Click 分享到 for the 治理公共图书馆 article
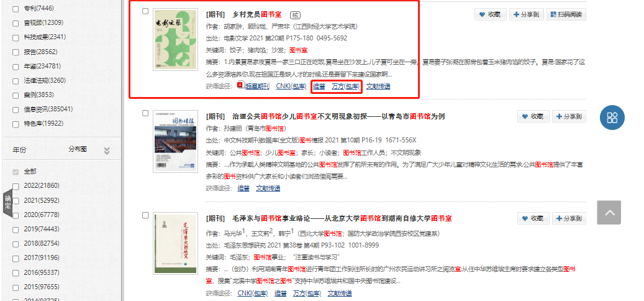Screen dimensions: 644x301 click(x=569, y=116)
